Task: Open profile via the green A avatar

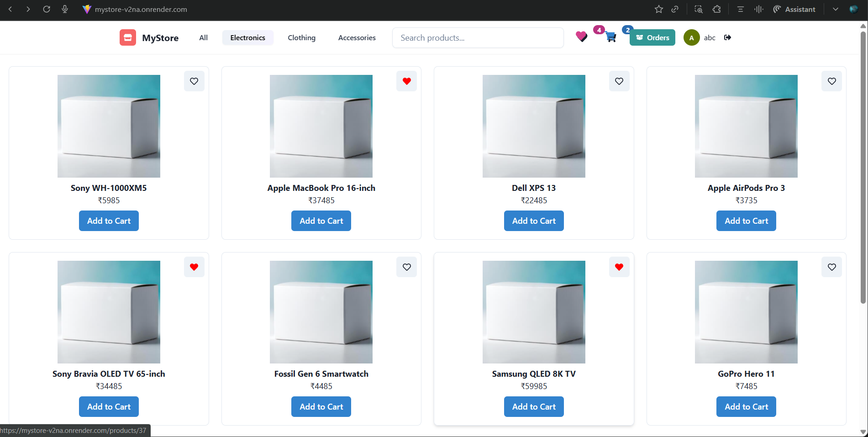Action: pyautogui.click(x=691, y=37)
